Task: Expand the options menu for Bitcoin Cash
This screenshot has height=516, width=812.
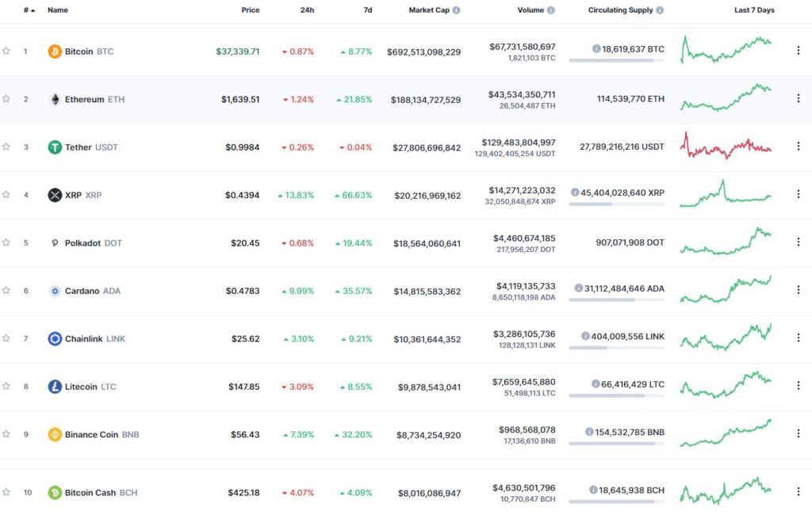Action: (x=798, y=491)
